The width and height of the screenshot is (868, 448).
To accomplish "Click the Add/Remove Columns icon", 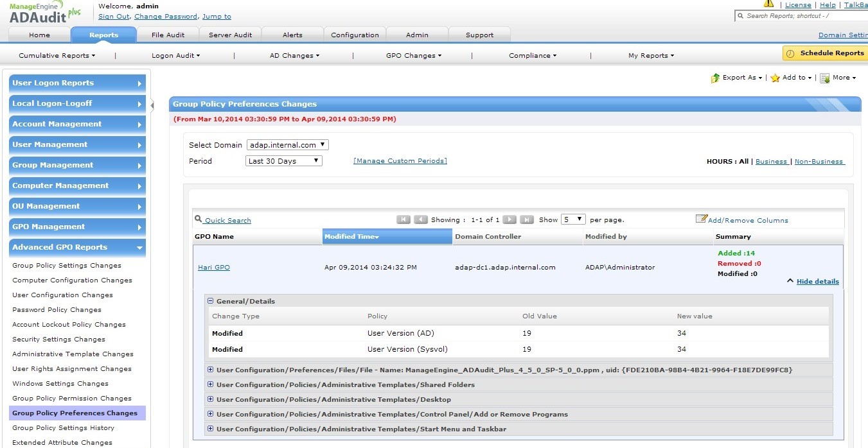I will click(701, 220).
